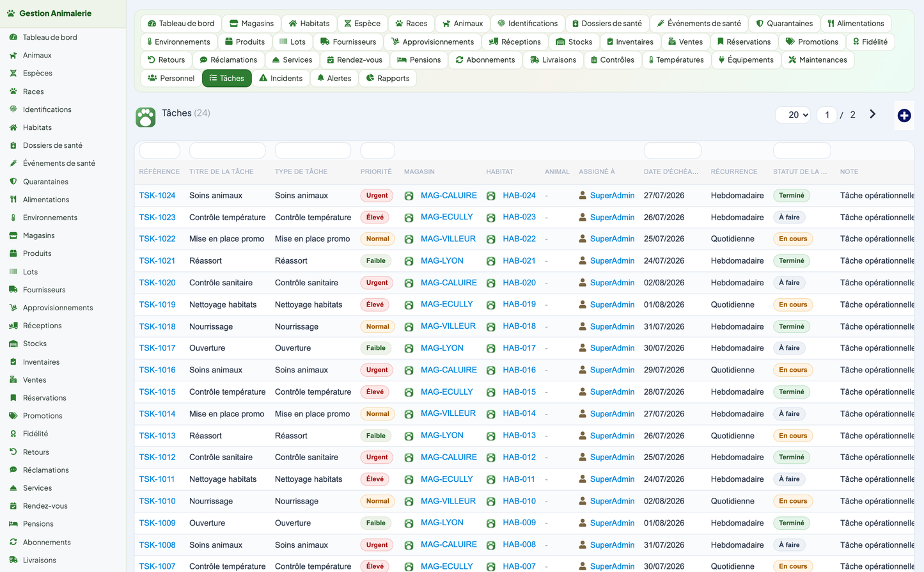924x572 pixels.
Task: Open the page size dropdown showing 20
Action: [x=794, y=115]
